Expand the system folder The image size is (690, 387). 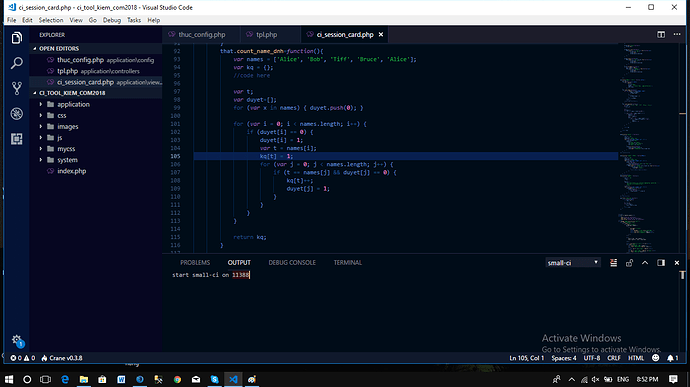pyautogui.click(x=96, y=160)
